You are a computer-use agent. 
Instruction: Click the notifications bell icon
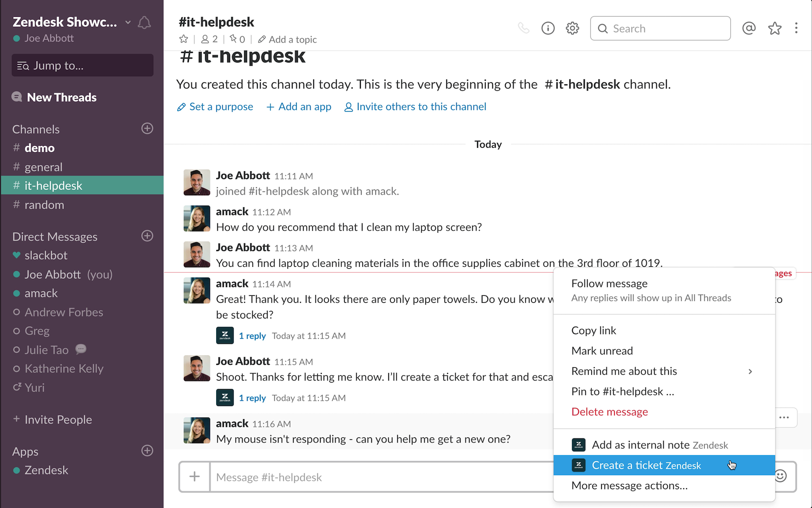point(145,22)
